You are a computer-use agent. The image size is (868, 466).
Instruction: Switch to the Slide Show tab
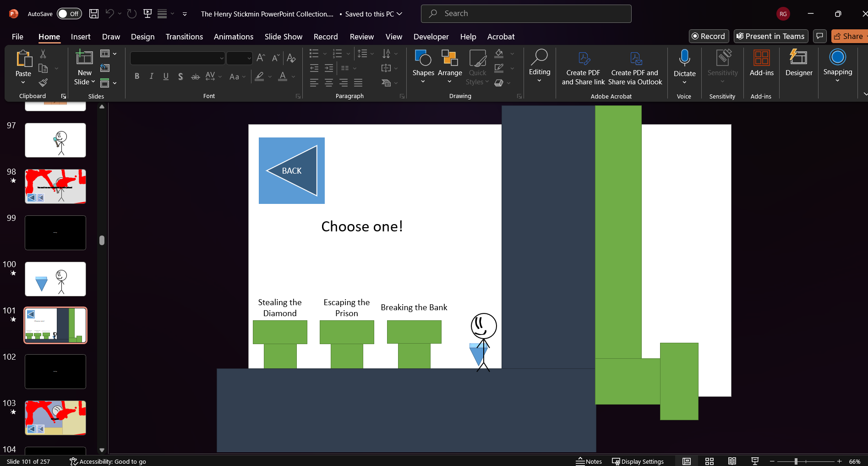coord(284,37)
